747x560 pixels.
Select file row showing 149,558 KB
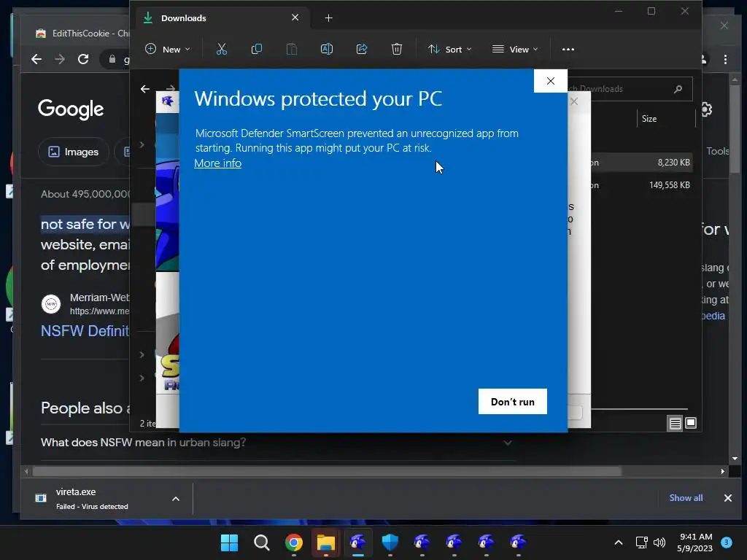coord(640,185)
